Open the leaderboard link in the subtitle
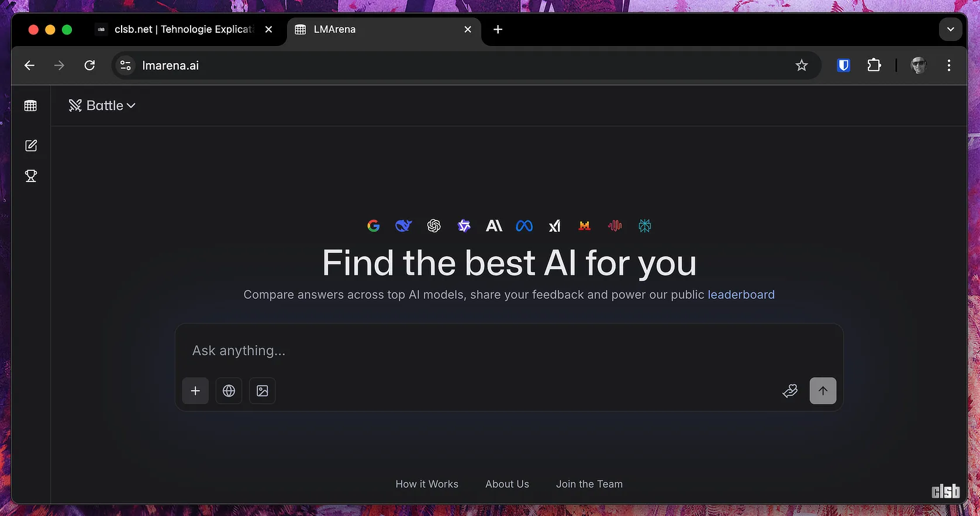Viewport: 980px width, 516px height. (x=741, y=295)
